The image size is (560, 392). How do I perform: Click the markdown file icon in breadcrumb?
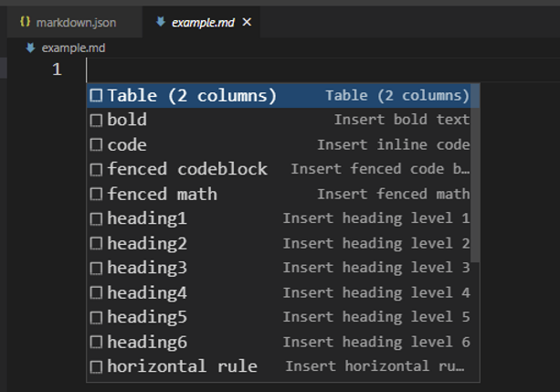point(30,47)
